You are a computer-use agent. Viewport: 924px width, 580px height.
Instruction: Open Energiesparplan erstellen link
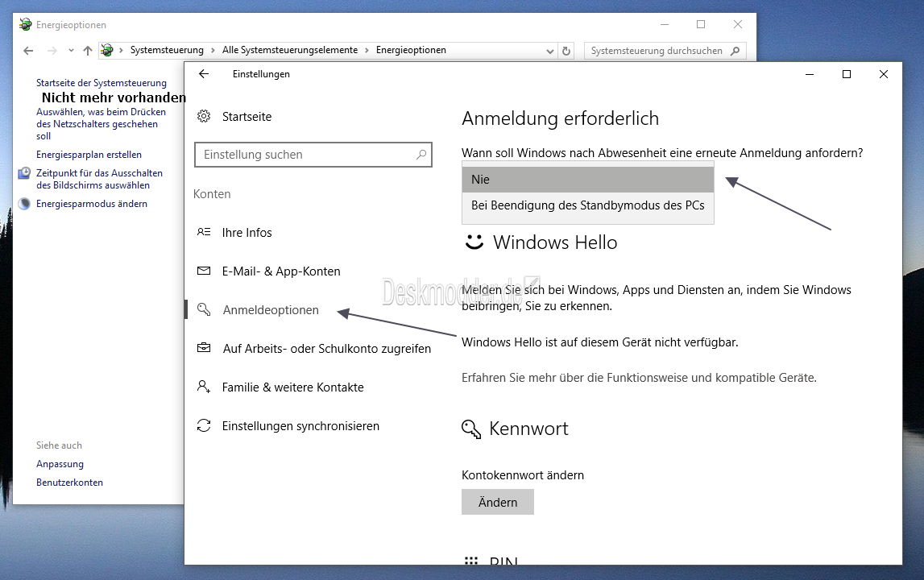tap(89, 155)
